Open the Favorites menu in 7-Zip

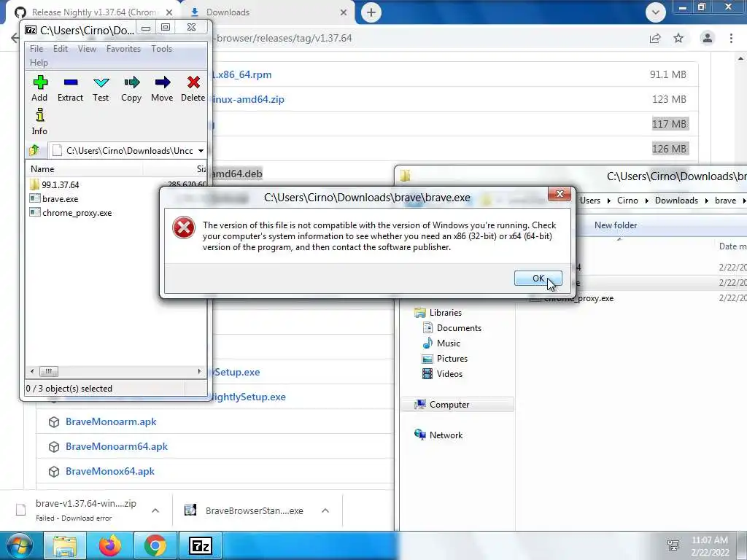coord(124,49)
